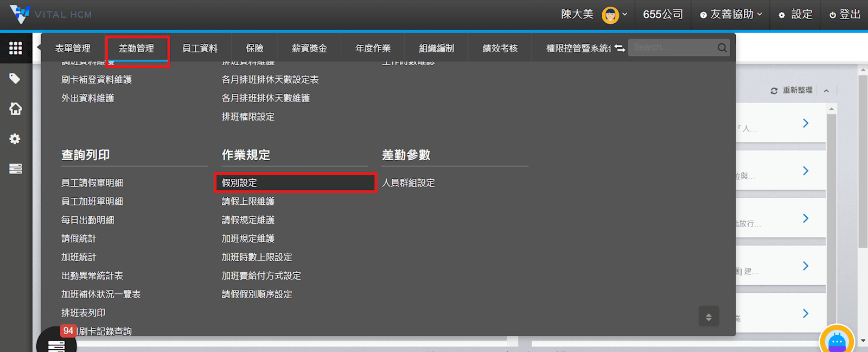
Task: Open 加班統計 report
Action: tap(79, 257)
